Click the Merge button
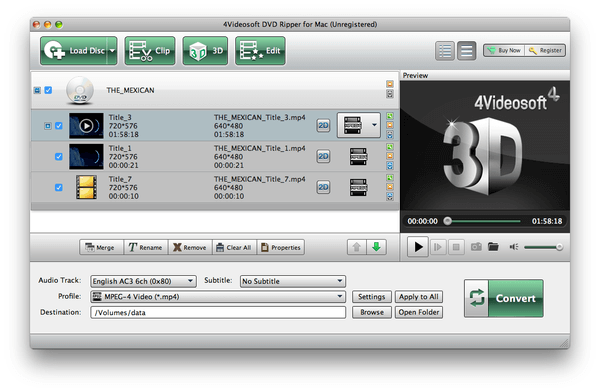Image resolution: width=600 pixels, height=392 pixels. 101,247
